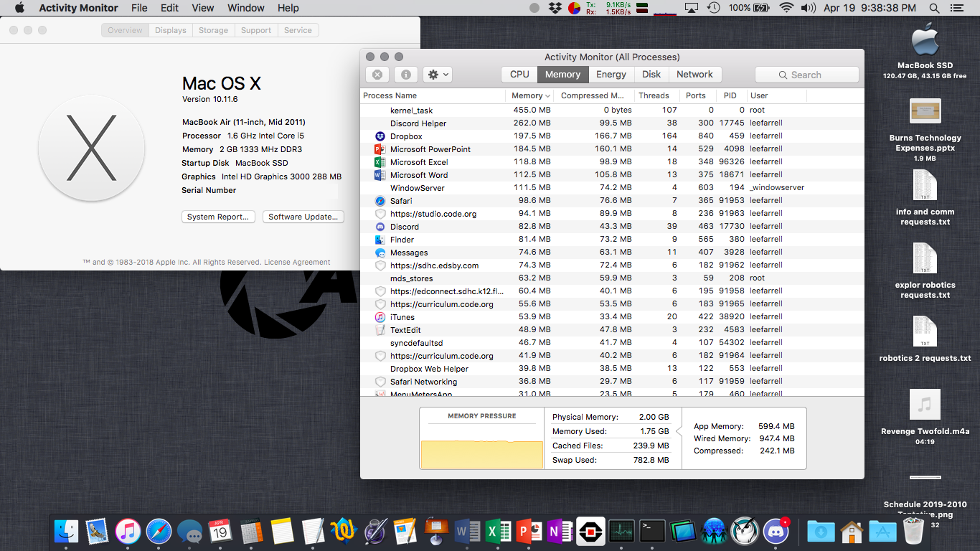Open the Wi-Fi menu bar icon
980x551 pixels.
tap(786, 8)
